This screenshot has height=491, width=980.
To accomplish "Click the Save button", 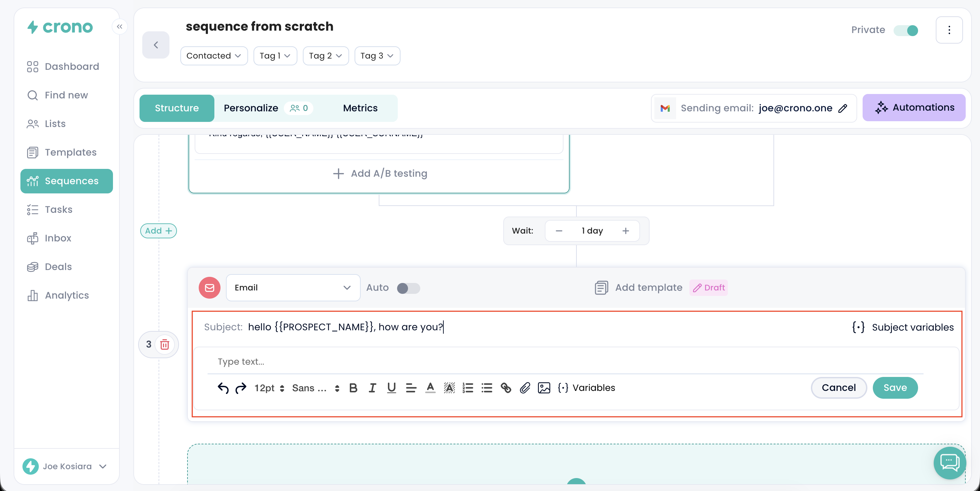I will [x=895, y=387].
